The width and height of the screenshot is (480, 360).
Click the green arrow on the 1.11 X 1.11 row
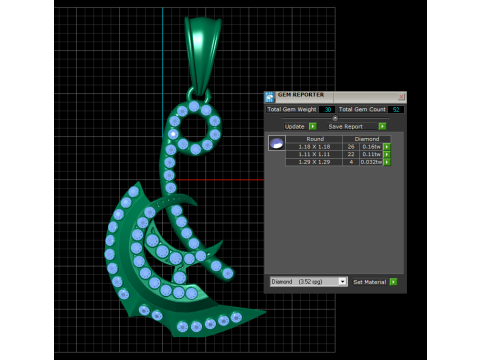click(x=387, y=154)
